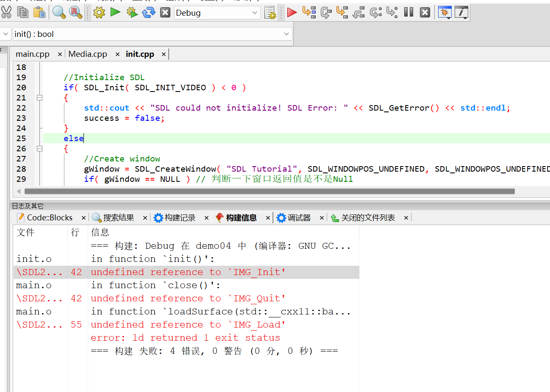Click the Run to cursor debug icon
Image resolution: width=550 pixels, height=392 pixels.
coord(309,12)
